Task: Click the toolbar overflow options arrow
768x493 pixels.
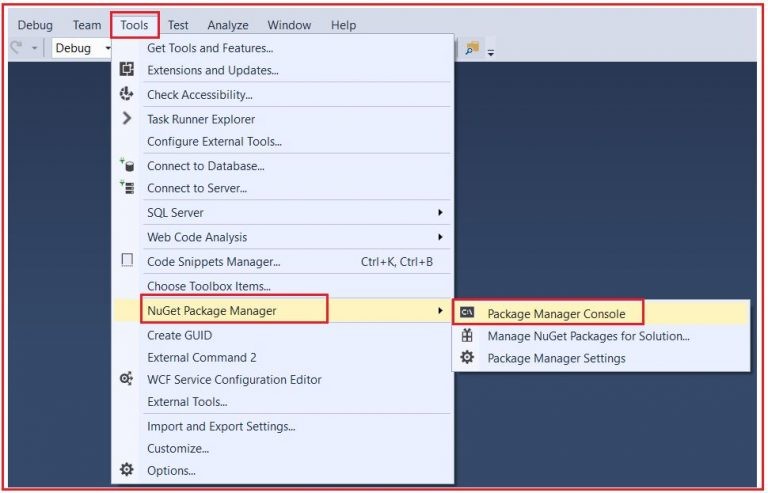Action: point(491,52)
